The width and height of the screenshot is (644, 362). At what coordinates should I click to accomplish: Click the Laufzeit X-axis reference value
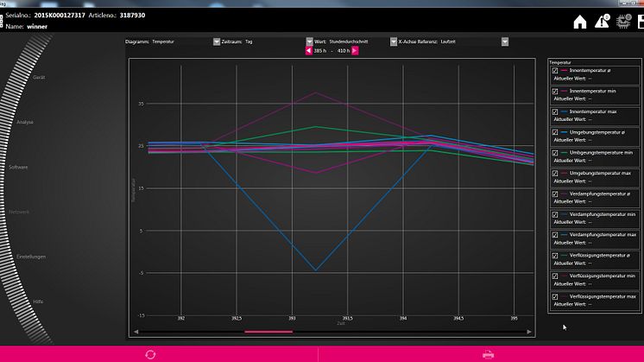point(448,41)
